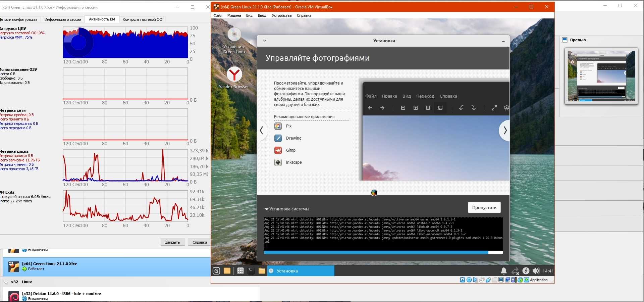This screenshot has width=644, height=302.
Task: Click the disconnected network tray icon
Action: point(515,271)
